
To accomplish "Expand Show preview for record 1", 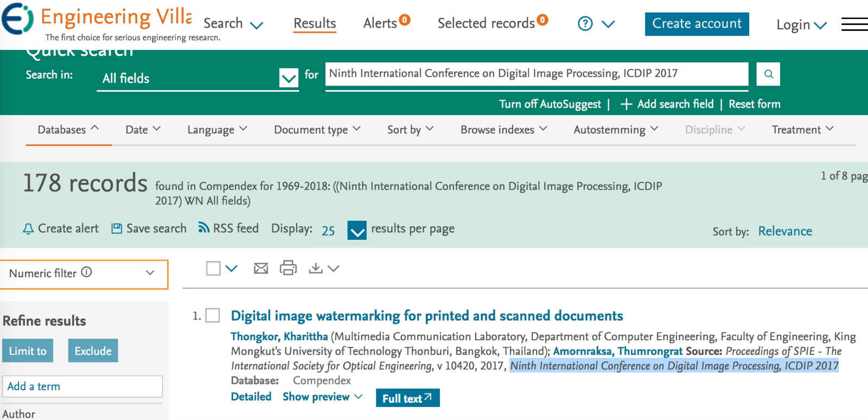I will tap(322, 397).
